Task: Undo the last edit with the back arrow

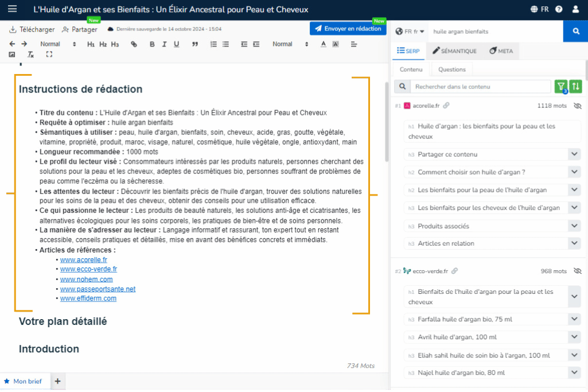Action: coord(12,44)
